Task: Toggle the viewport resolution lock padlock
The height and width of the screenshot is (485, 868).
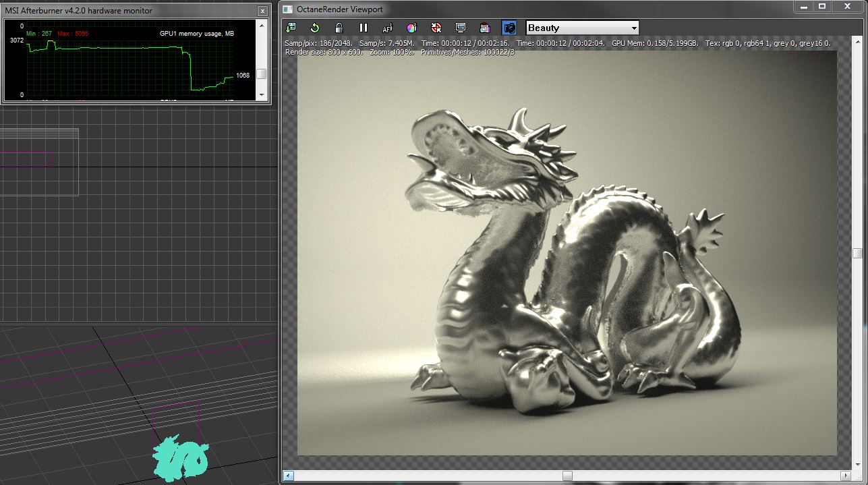Action: click(x=339, y=28)
